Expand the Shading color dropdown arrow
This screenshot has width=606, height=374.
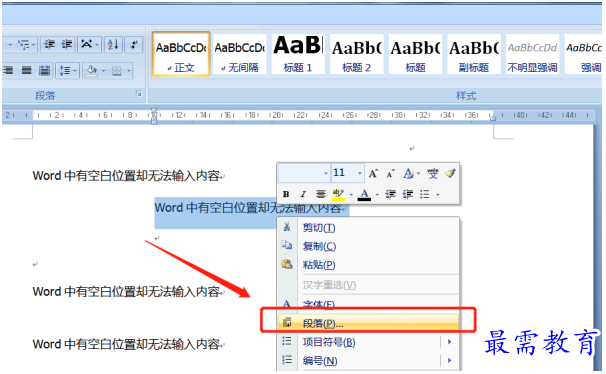103,71
